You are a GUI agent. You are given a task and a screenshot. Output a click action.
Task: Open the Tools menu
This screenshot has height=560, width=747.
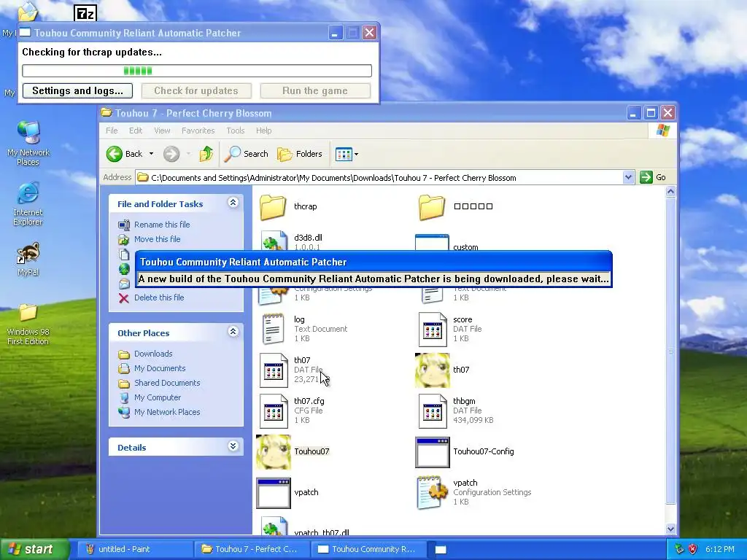tap(236, 131)
